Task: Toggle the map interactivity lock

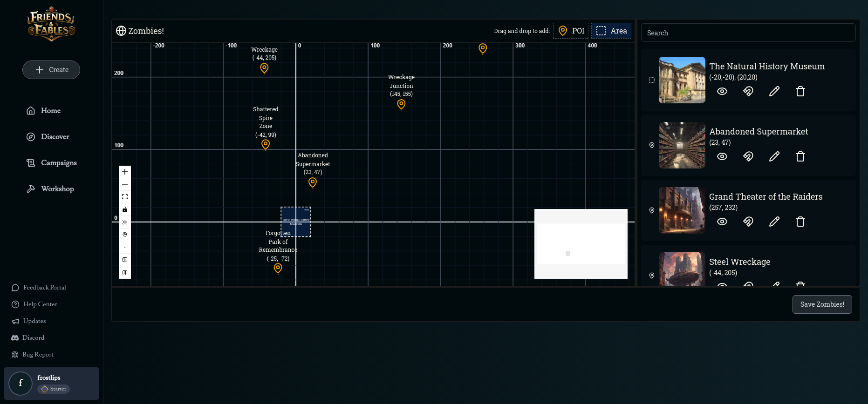Action: pyautogui.click(x=125, y=209)
